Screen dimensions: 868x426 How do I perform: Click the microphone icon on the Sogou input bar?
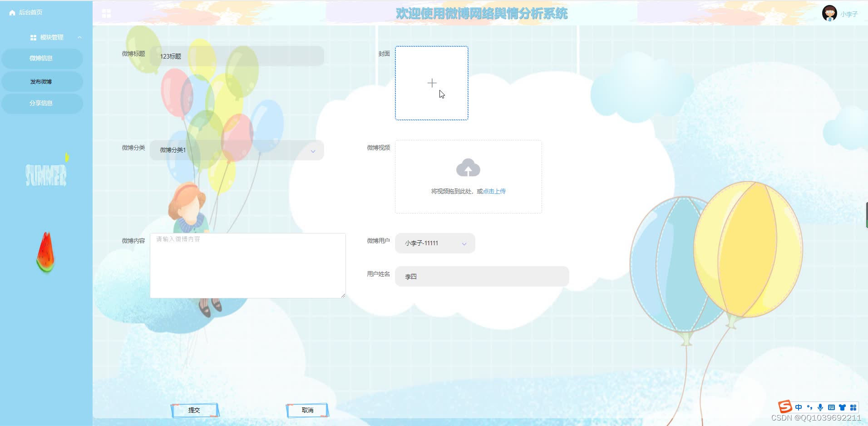coord(820,407)
